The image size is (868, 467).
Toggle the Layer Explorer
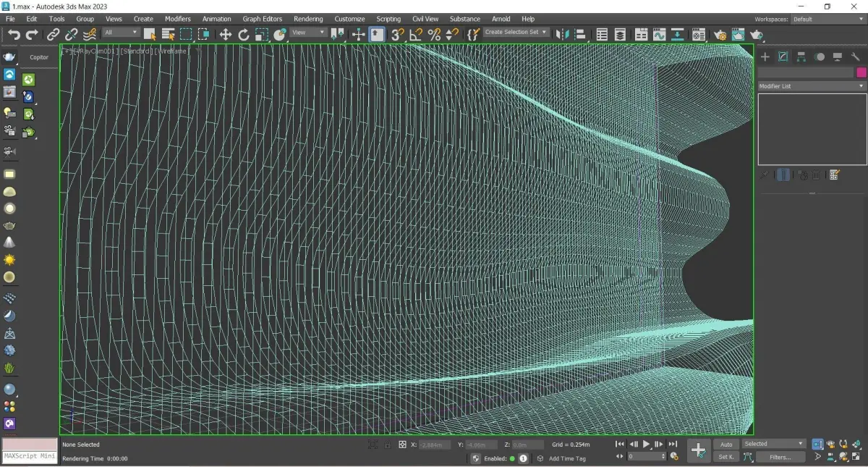pos(620,34)
